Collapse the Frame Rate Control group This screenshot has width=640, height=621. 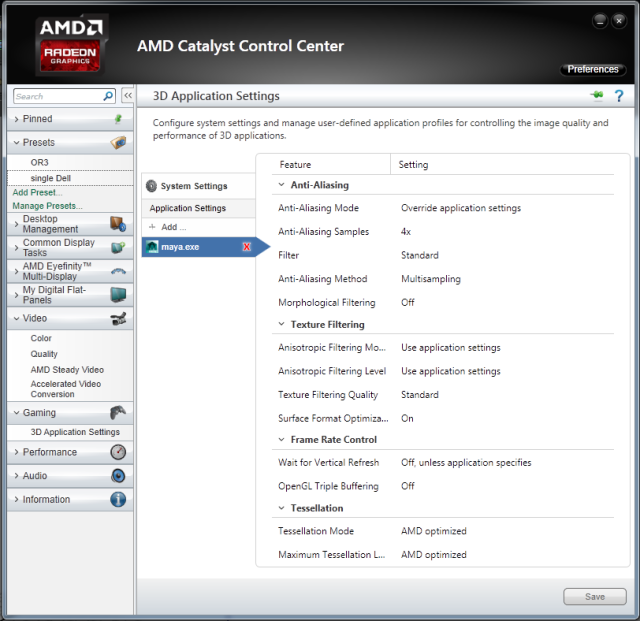click(281, 439)
